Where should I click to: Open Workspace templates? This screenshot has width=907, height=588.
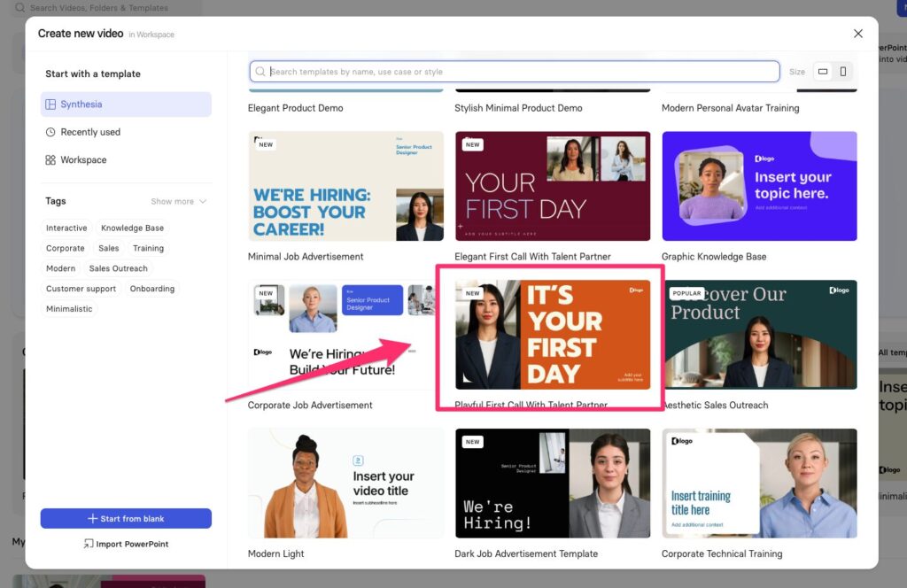pyautogui.click(x=126, y=159)
